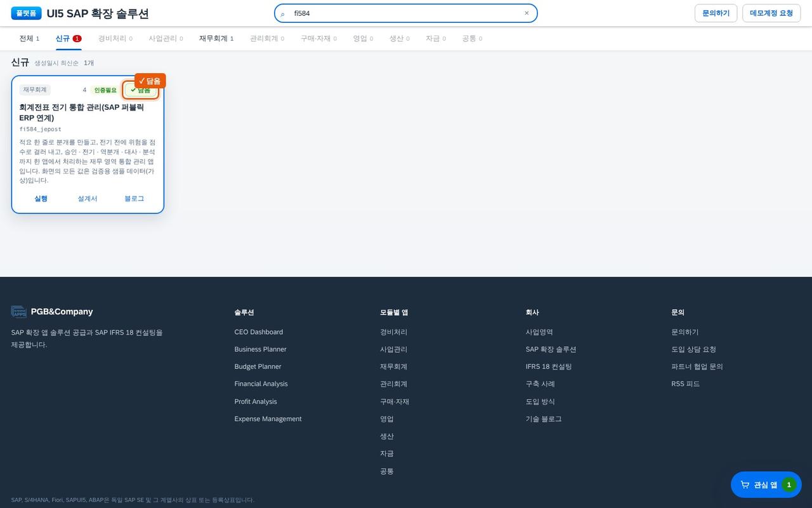Click the card title 회계전표 전기 통합 관리
The image size is (812, 508).
pyautogui.click(x=82, y=112)
